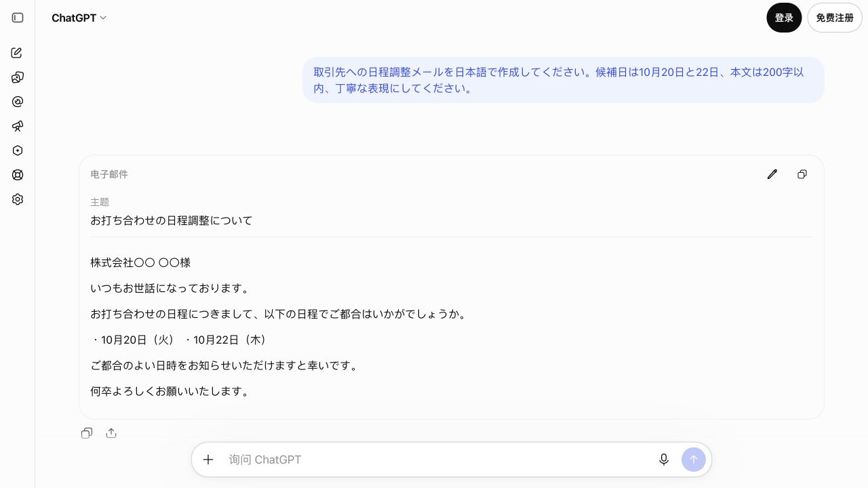Click the 主题 subject label

click(100, 202)
